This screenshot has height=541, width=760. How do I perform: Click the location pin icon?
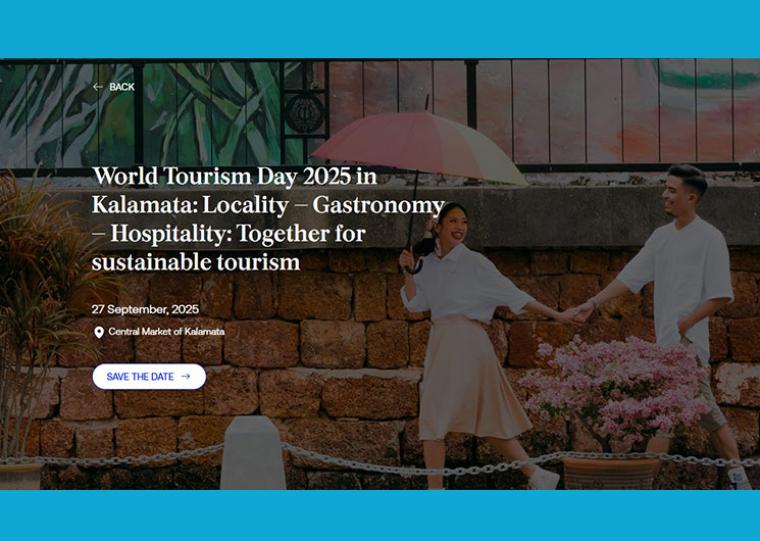point(99,332)
